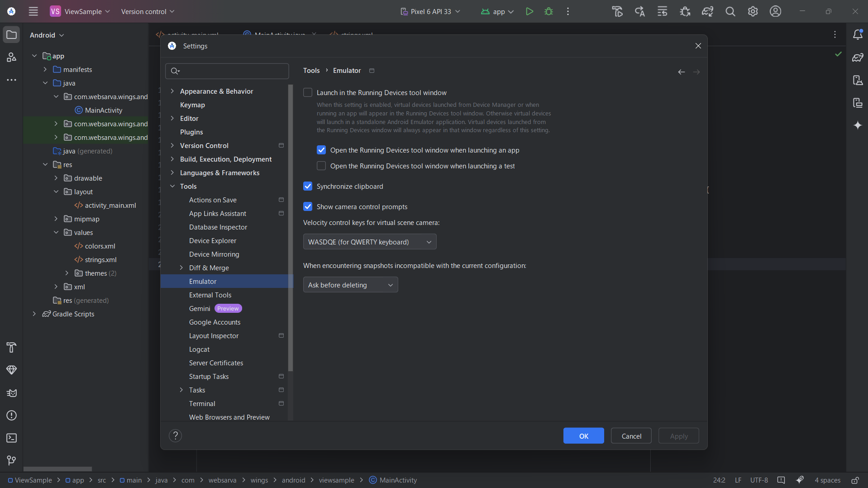Open Device Mirroring settings page
This screenshot has height=488, width=868.
tap(214, 254)
